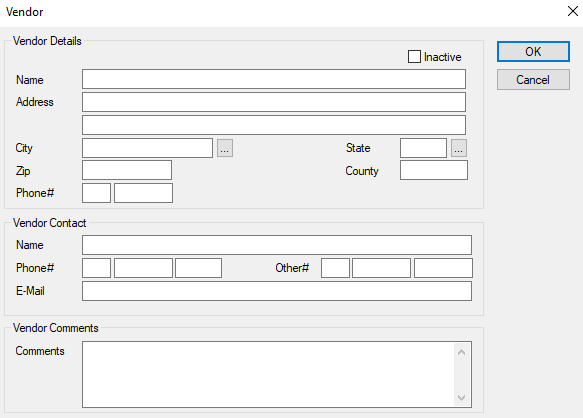Open the State lookup ellipsis button
Viewport: 583px width, 418px height.
point(459,148)
